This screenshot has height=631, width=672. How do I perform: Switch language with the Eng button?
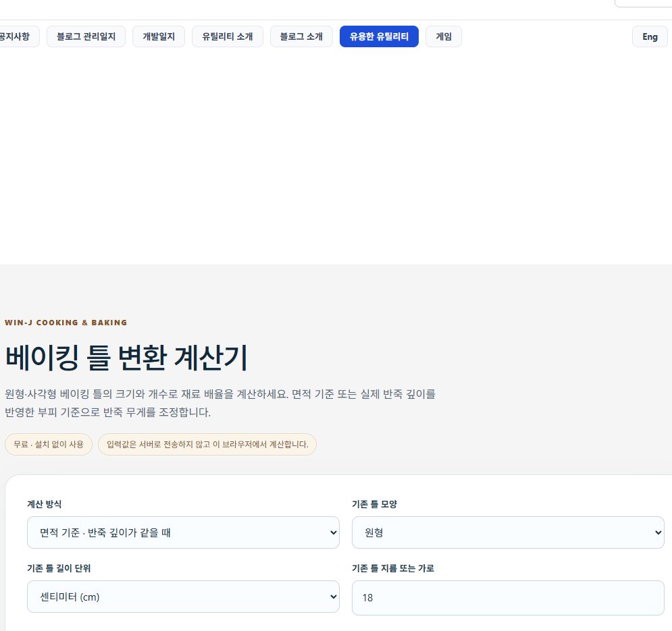click(x=650, y=37)
